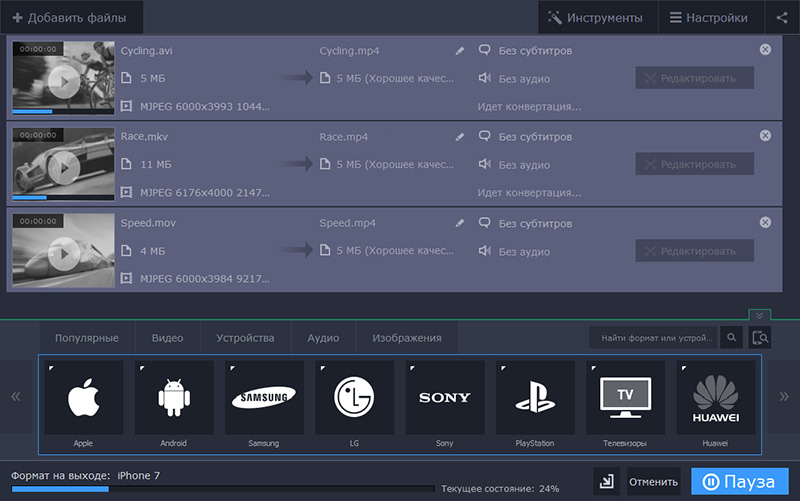Image resolution: width=800 pixels, height=501 pixels.
Task: Click the Speed.mov file name
Action: (x=148, y=223)
